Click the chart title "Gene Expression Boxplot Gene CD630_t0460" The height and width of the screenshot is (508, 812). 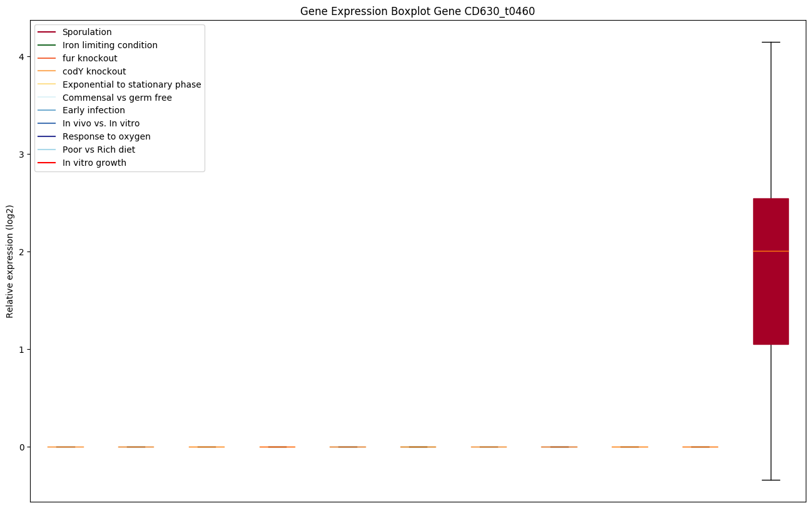(417, 11)
